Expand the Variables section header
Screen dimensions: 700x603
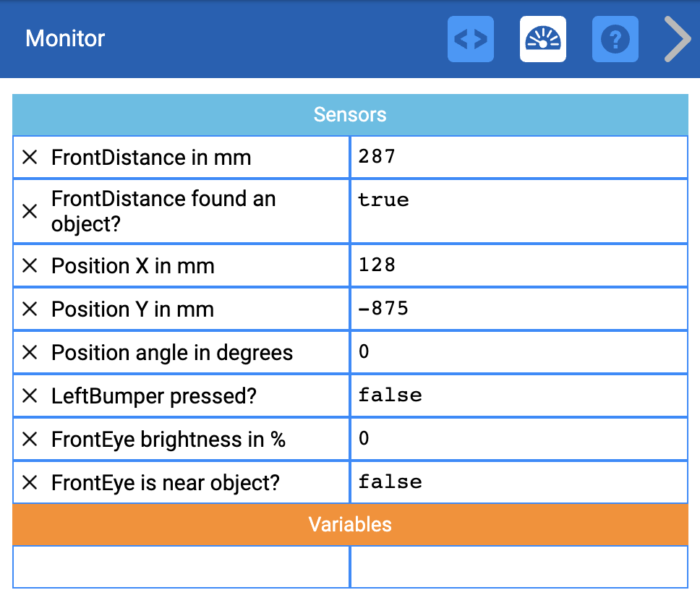pos(350,525)
